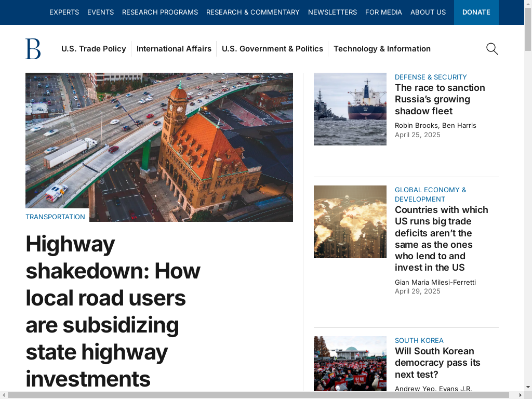Click the vertical scrollbar up arrow
Image resolution: width=532 pixels, height=399 pixels.
528,3
